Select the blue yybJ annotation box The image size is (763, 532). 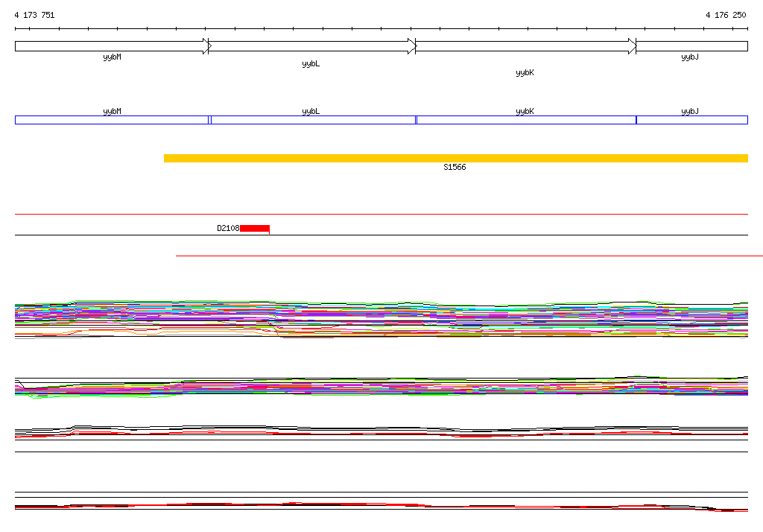point(692,120)
